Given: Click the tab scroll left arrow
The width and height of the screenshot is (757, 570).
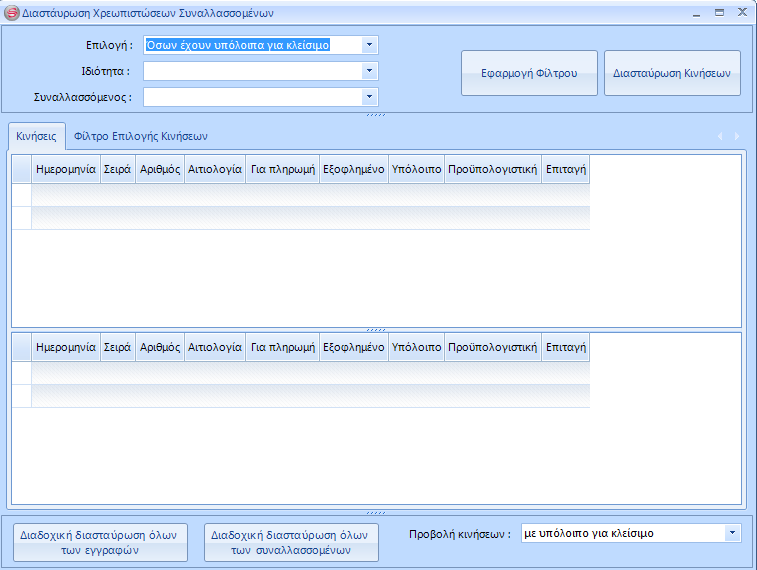Looking at the screenshot, I should point(718,136).
